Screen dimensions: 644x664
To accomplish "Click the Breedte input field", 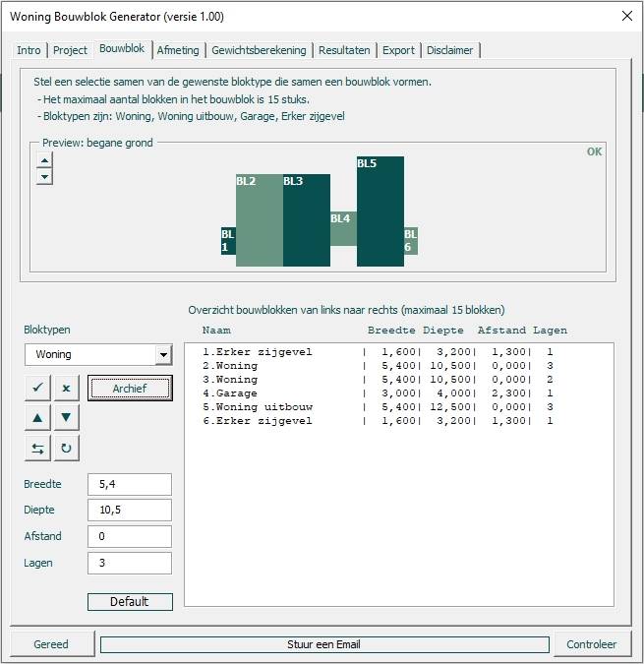I will 130,484.
